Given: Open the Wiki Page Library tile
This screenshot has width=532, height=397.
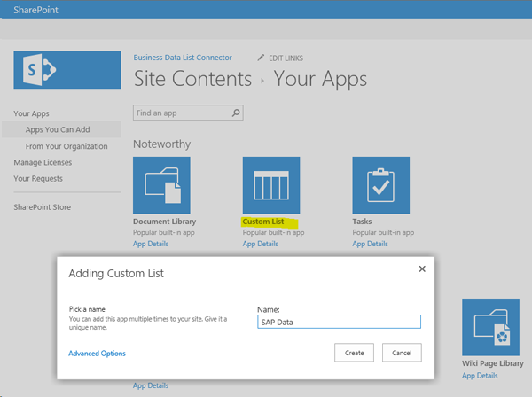Looking at the screenshot, I should [490, 327].
